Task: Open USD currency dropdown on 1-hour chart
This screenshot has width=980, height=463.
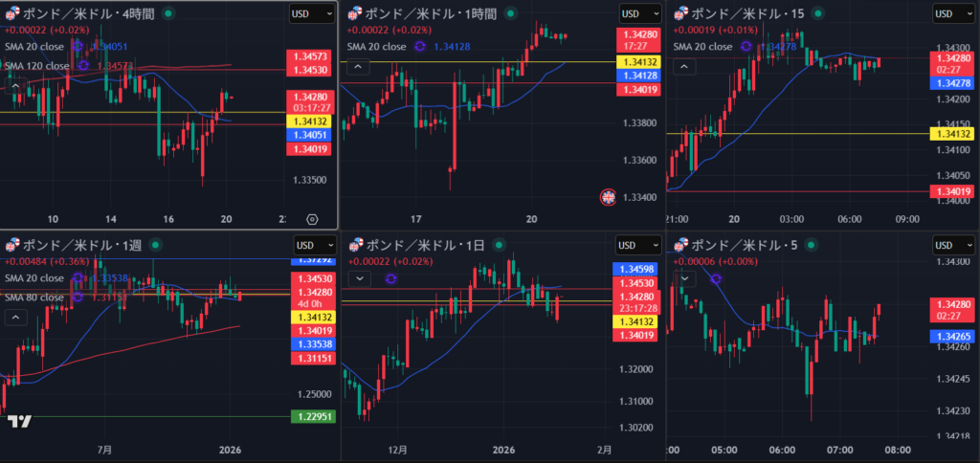Action: click(x=639, y=13)
